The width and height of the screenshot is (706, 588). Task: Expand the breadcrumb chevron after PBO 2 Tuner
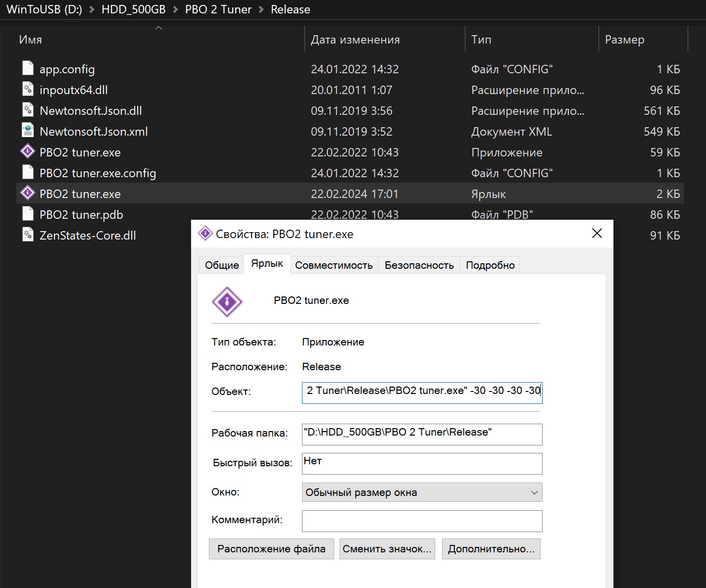pos(261,9)
